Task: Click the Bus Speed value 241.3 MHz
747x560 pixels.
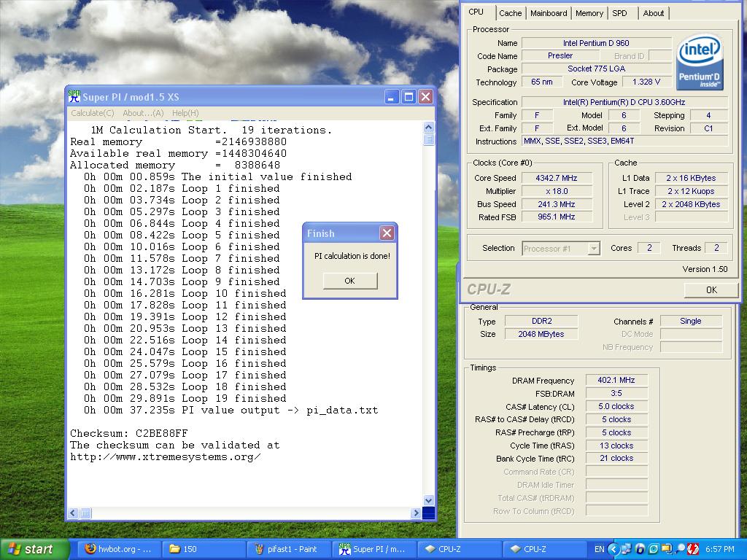Action: tap(557, 204)
